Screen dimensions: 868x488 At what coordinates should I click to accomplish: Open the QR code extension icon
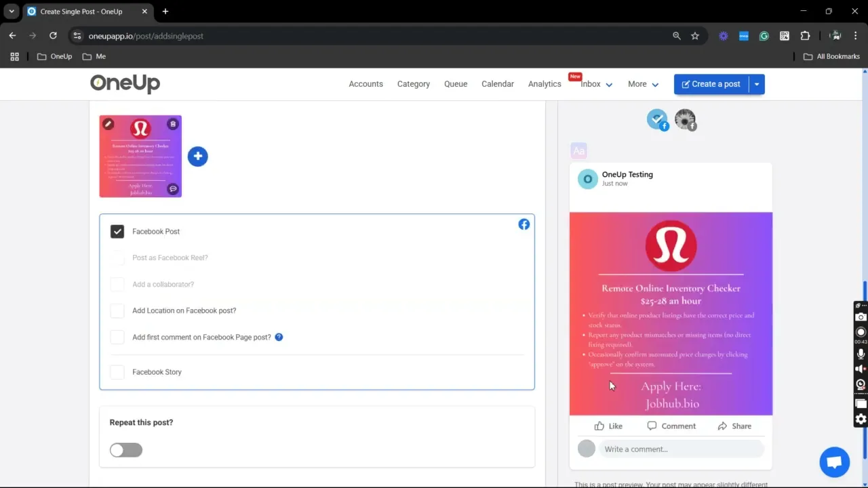point(785,36)
